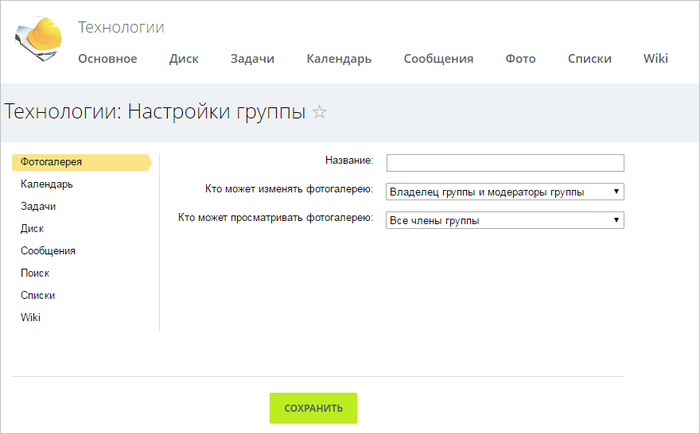Focus the Название input field

(x=505, y=163)
